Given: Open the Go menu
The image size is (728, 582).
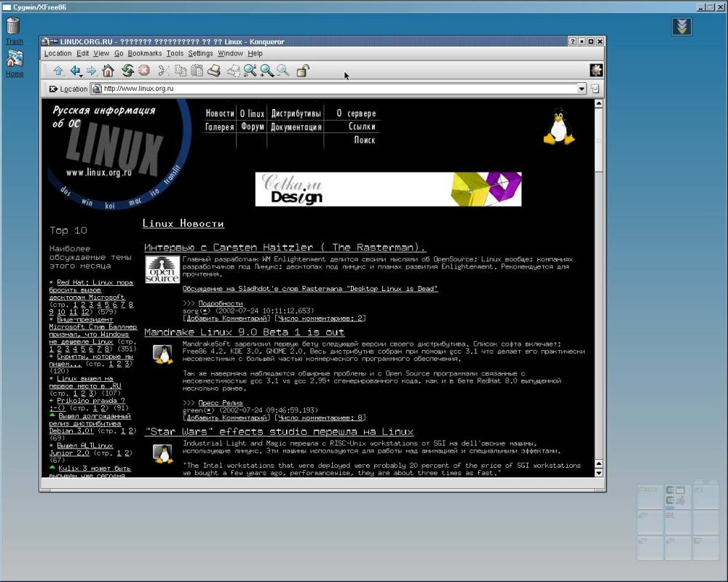Looking at the screenshot, I should pyautogui.click(x=119, y=53).
